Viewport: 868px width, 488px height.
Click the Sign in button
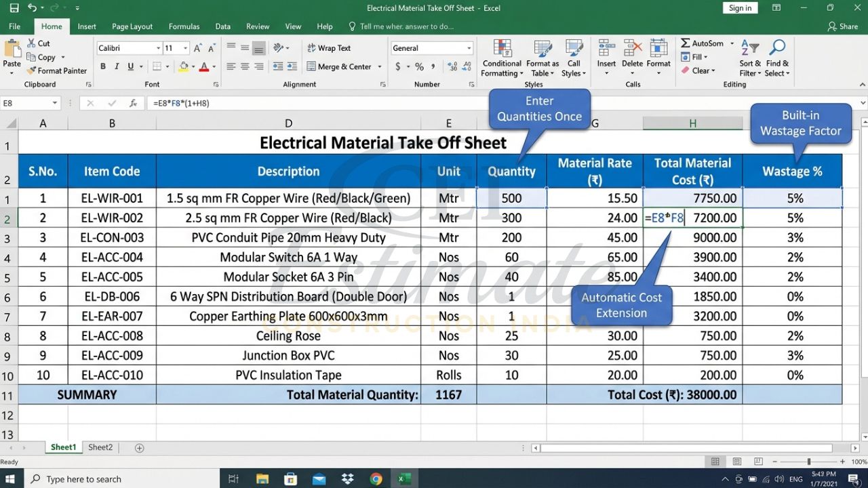pyautogui.click(x=740, y=7)
